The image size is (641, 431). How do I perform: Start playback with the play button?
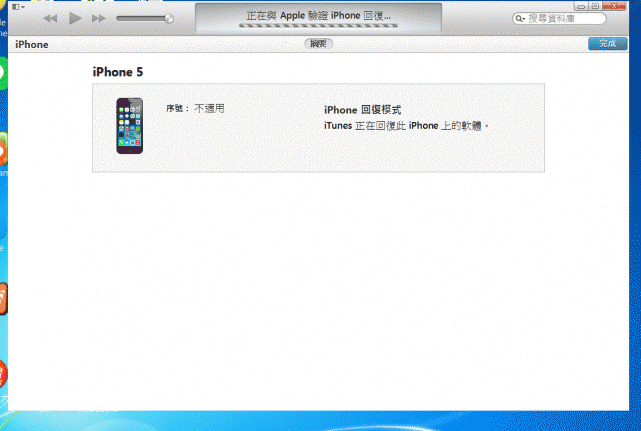coord(75,18)
